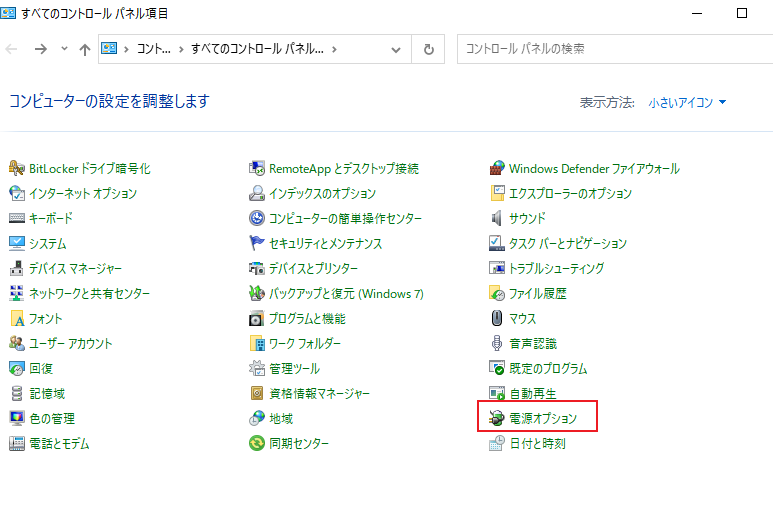This screenshot has width=773, height=505.
Task: Click the ワーク フォルダー icon
Action: tap(257, 343)
